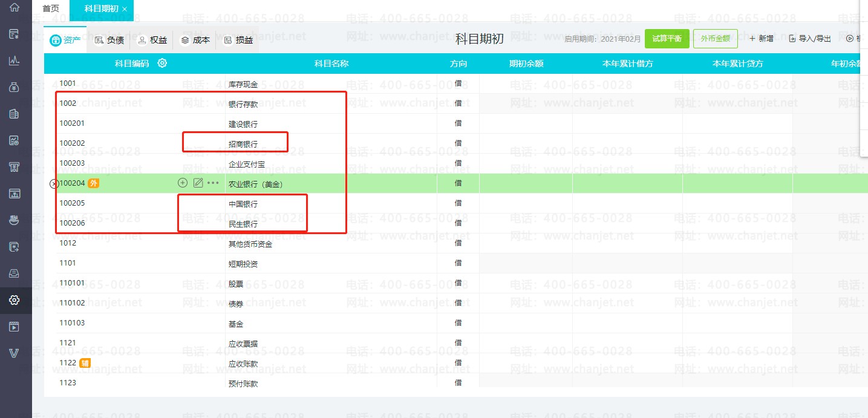Click the line chart icon in sidebar

click(15, 60)
